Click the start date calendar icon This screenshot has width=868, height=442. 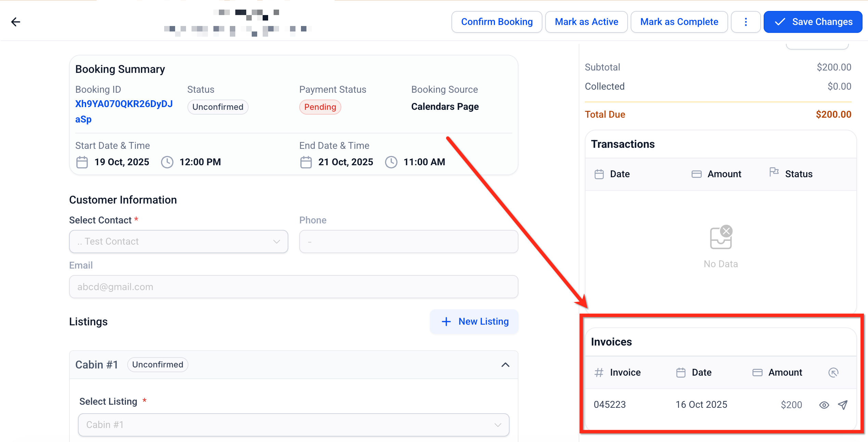click(82, 162)
